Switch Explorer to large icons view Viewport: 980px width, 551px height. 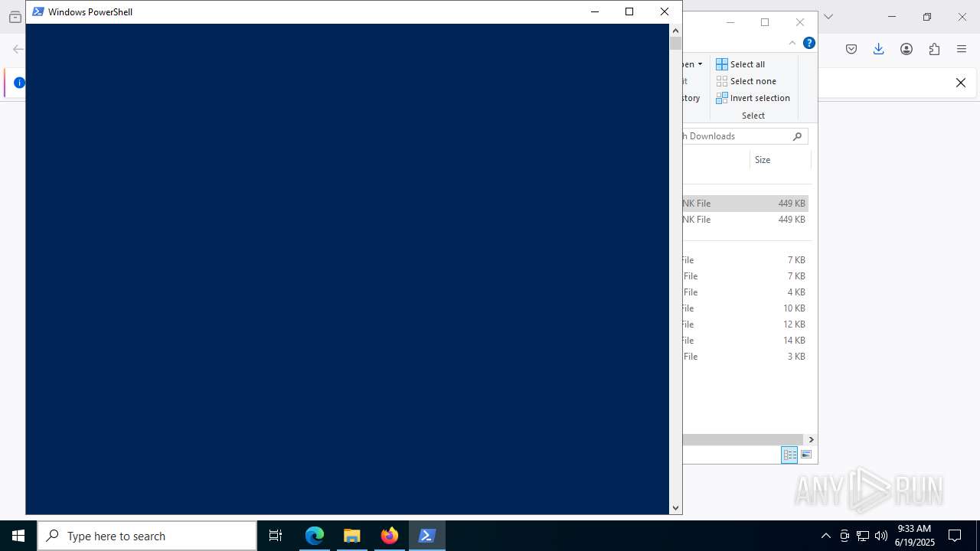(x=806, y=455)
